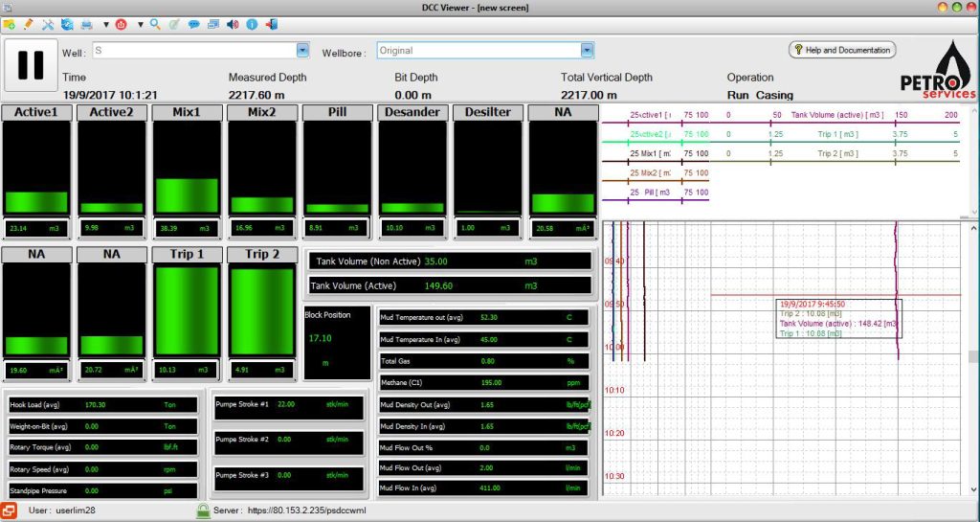Image resolution: width=980 pixels, height=522 pixels.
Task: Click the Active1 tank header
Action: coord(35,112)
